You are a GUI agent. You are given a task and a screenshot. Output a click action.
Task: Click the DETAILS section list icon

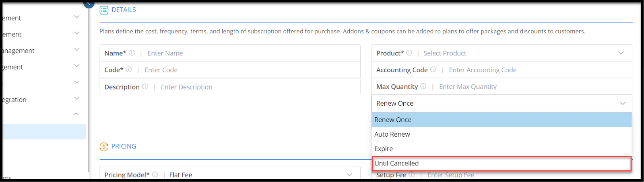coord(104,10)
